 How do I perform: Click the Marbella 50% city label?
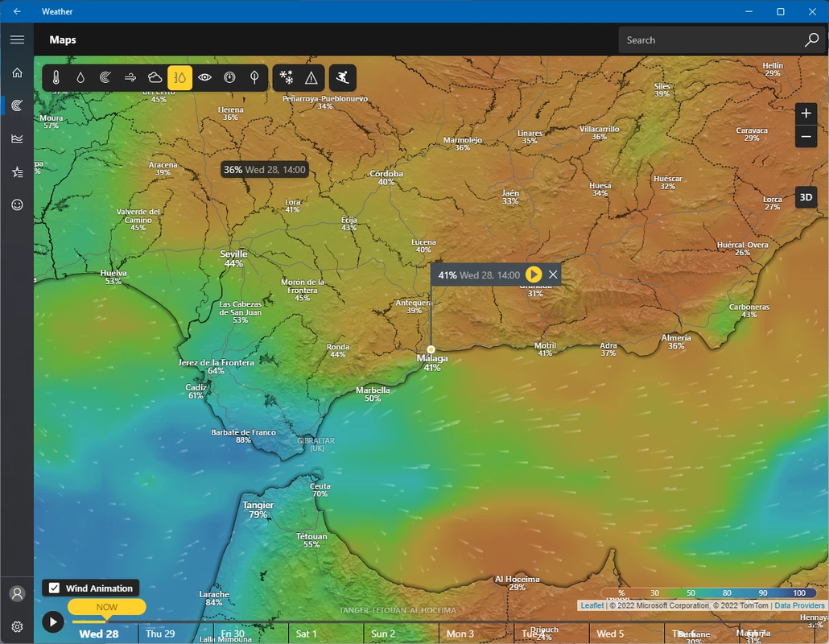tap(373, 394)
